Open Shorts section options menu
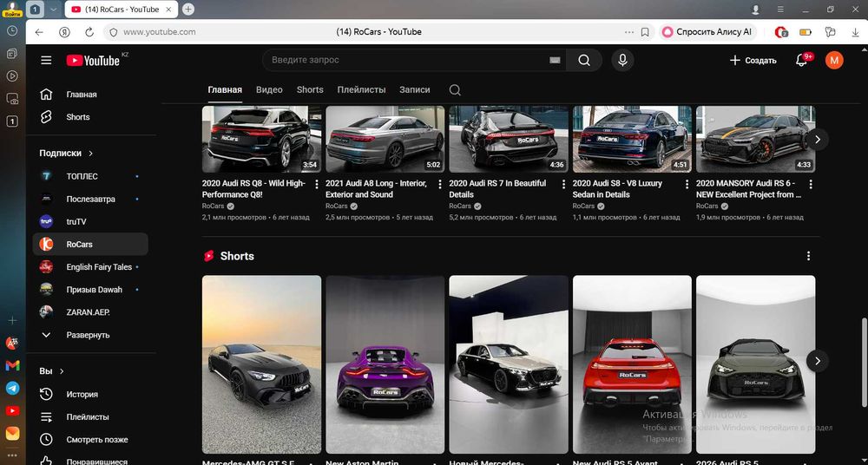 click(x=809, y=256)
